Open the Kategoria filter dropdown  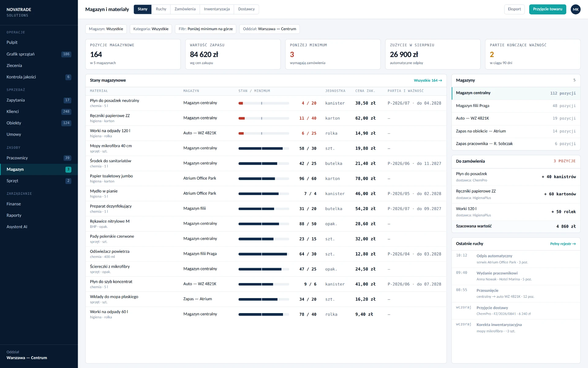(151, 29)
